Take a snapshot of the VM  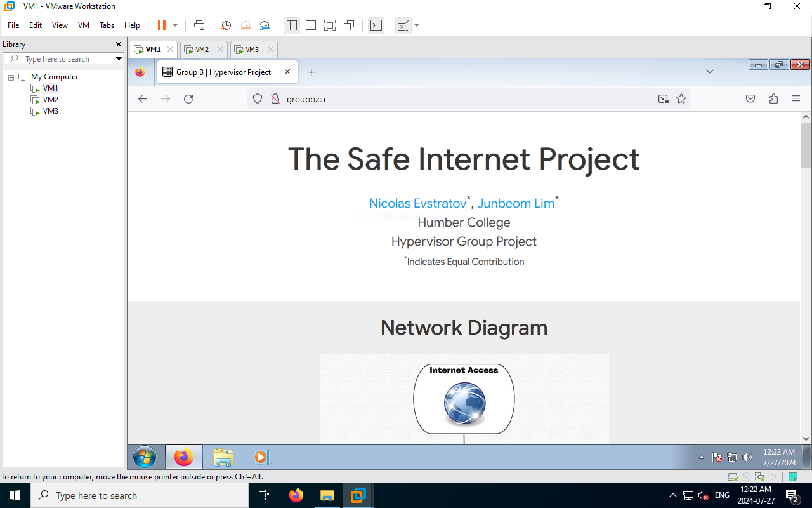[x=226, y=25]
